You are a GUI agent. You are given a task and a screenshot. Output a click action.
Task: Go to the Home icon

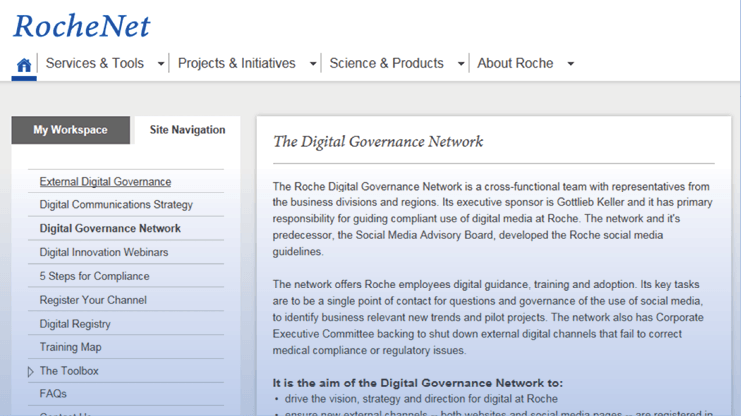pos(24,65)
